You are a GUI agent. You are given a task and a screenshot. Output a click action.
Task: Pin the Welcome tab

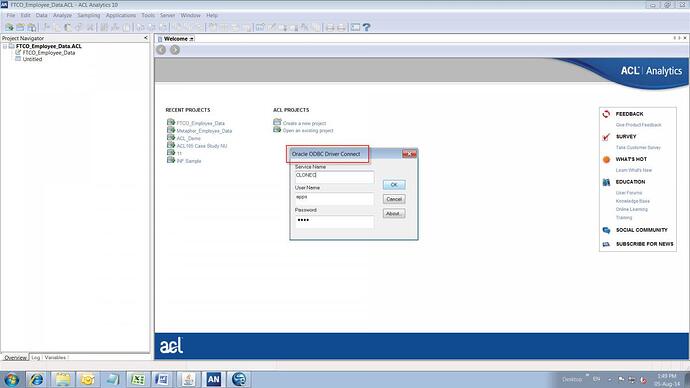coord(192,39)
